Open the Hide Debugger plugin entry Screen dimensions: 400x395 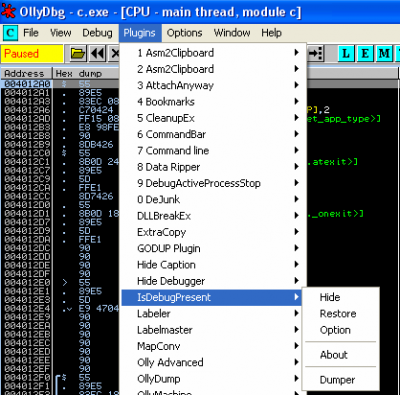click(213, 281)
